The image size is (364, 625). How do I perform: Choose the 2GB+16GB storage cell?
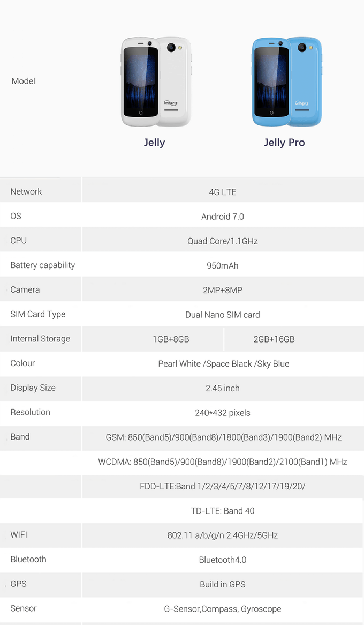pyautogui.click(x=274, y=339)
